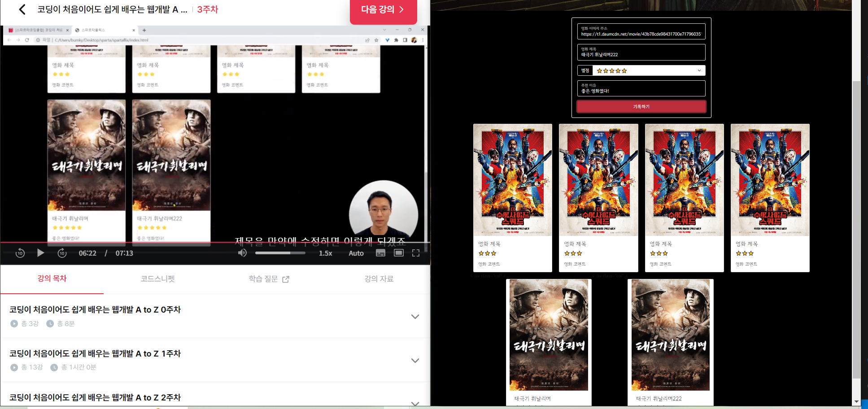Switch to the 코드스니펫 tab
Image resolution: width=868 pixels, height=409 pixels.
(158, 279)
